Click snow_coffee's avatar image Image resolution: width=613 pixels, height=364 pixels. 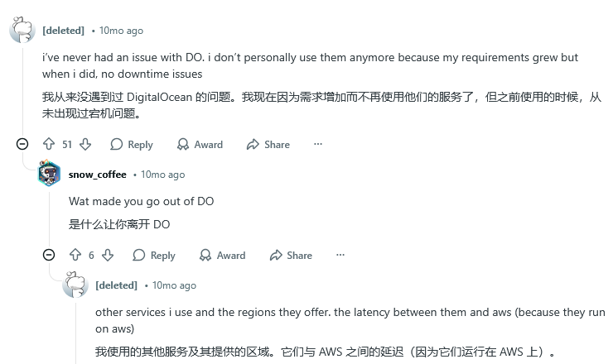click(x=50, y=175)
